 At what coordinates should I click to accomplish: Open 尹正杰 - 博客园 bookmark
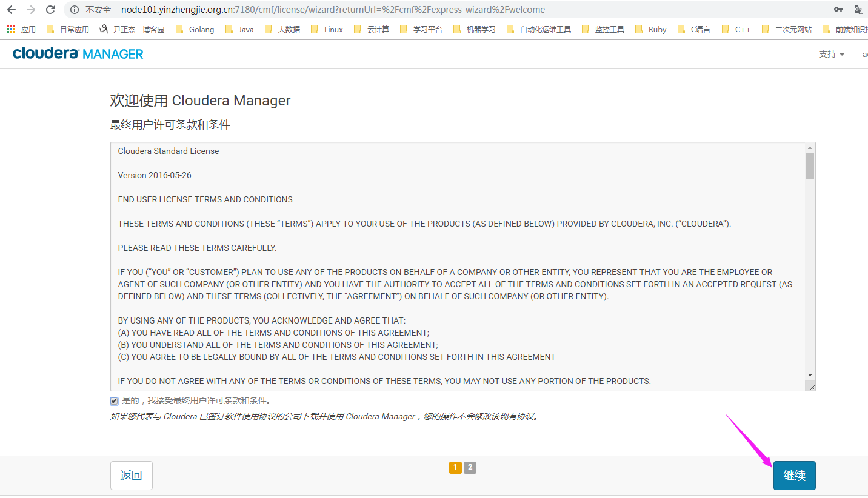click(x=131, y=29)
